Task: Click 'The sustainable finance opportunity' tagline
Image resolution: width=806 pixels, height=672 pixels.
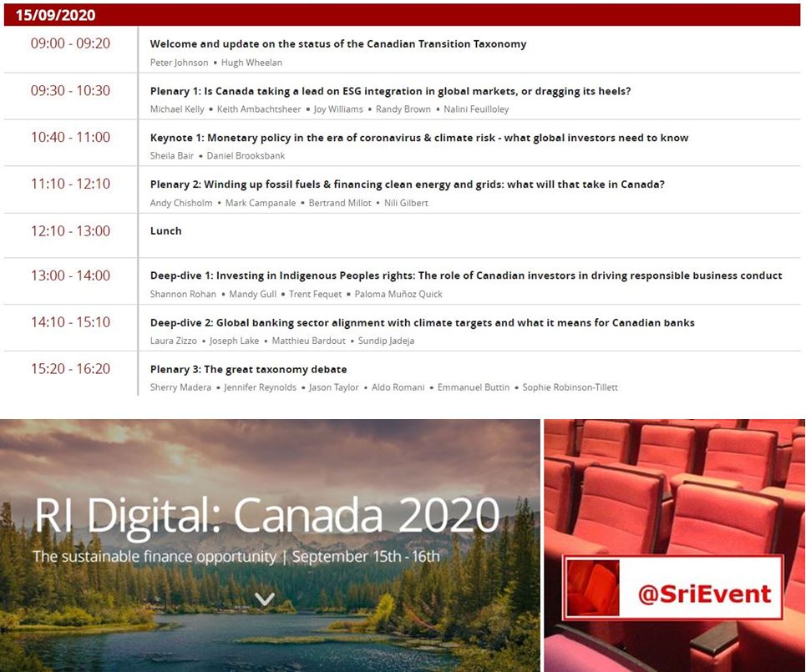Action: click(155, 557)
